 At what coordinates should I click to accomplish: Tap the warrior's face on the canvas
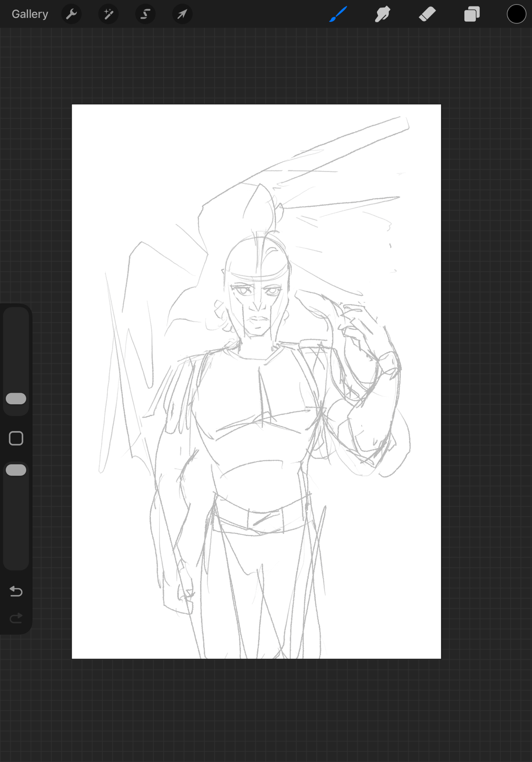point(258,305)
